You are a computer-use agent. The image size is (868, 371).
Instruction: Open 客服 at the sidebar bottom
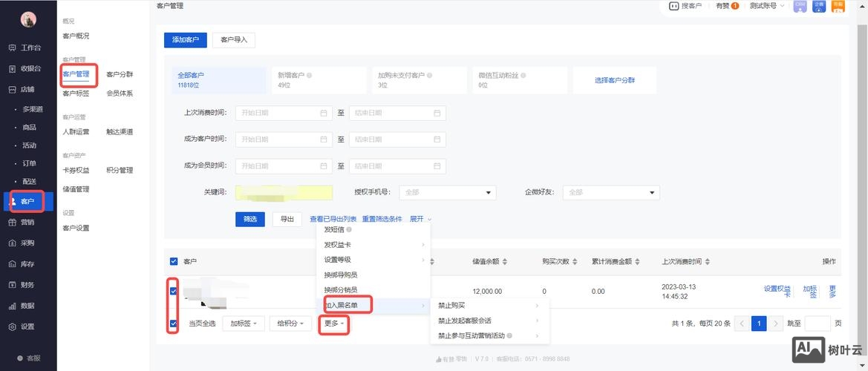point(29,358)
